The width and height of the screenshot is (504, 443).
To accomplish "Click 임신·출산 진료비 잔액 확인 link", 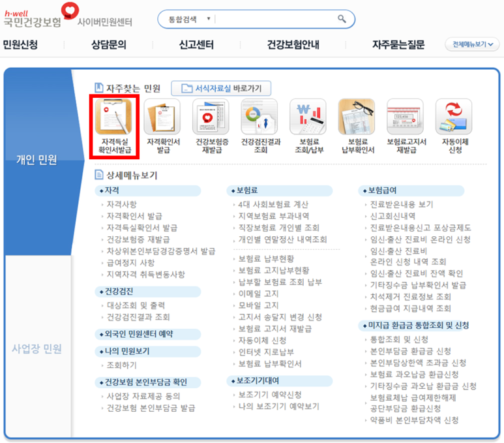I will pos(417,273).
